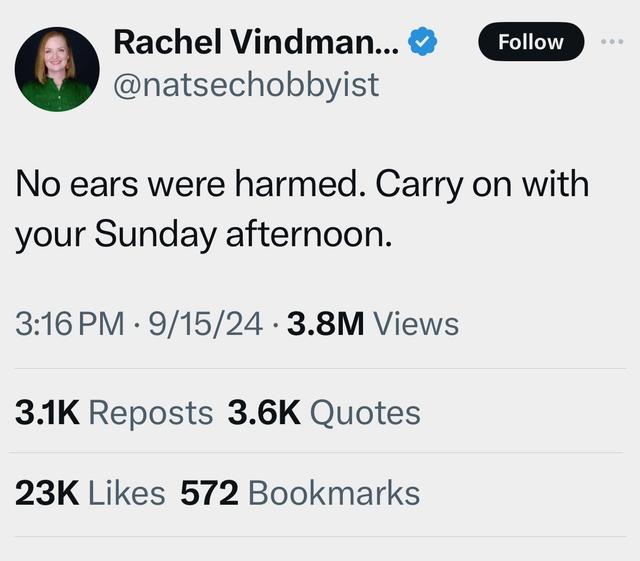640x561 pixels.
Task: Select the "No ears were harmed" tweet line
Action: (x=302, y=185)
